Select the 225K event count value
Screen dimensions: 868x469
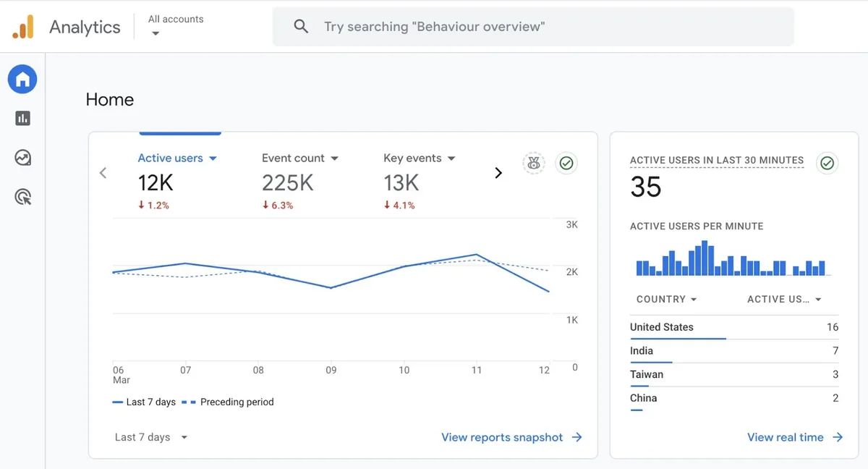(x=288, y=183)
